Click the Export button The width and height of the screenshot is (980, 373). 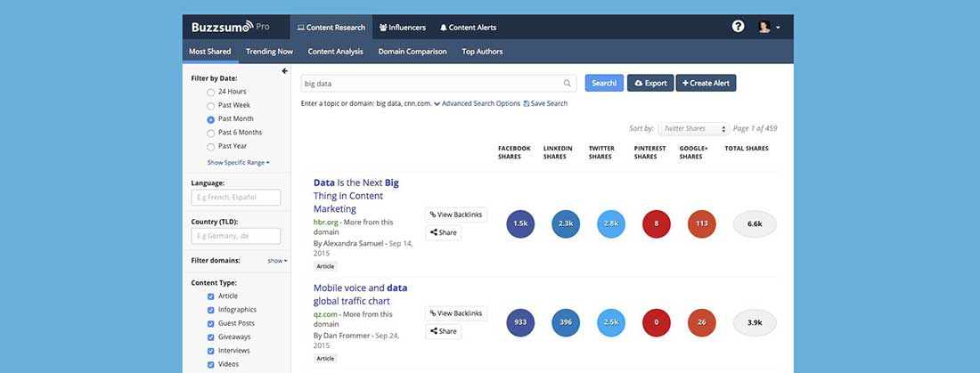650,83
